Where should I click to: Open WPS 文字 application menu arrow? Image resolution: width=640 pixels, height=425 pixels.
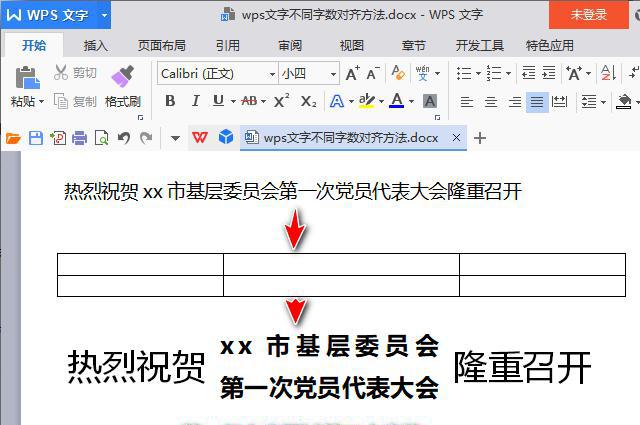(104, 16)
